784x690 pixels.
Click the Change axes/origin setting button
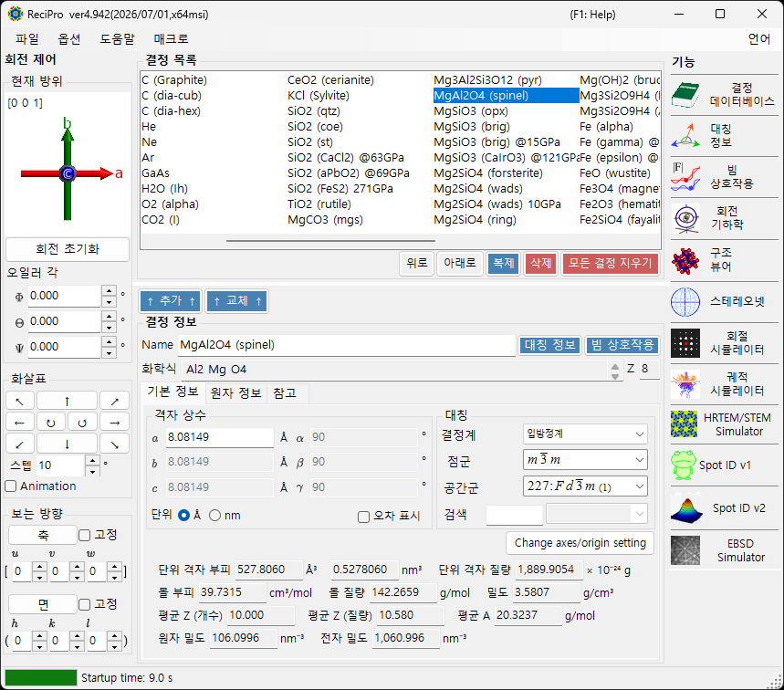tap(580, 543)
